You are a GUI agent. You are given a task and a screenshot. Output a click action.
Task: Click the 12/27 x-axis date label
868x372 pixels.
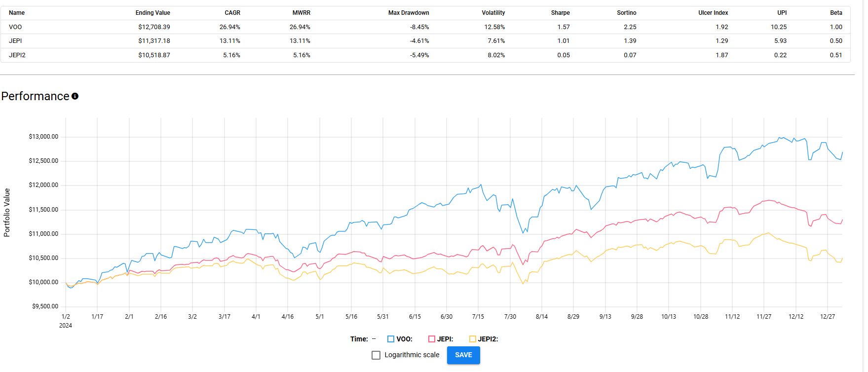click(x=828, y=317)
